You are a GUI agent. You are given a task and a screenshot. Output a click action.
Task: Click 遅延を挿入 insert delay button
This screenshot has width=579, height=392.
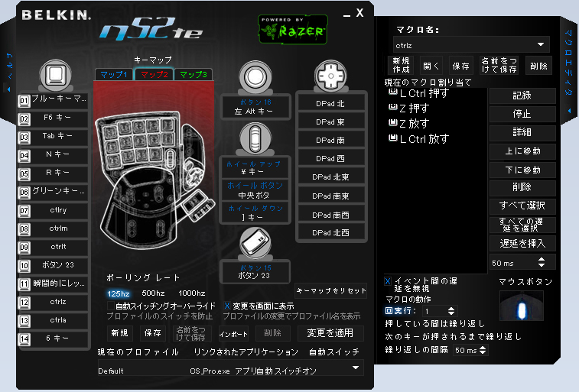[522, 244]
